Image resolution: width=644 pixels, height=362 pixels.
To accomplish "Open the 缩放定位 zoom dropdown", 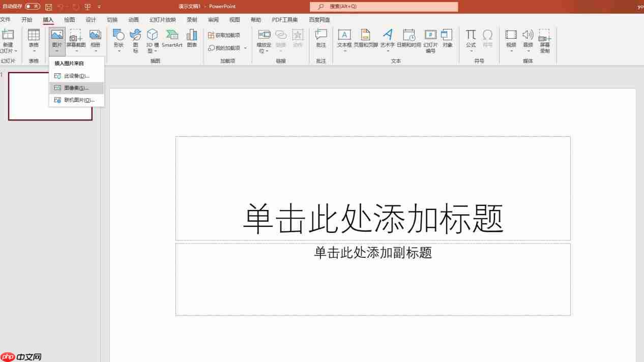I will (264, 41).
